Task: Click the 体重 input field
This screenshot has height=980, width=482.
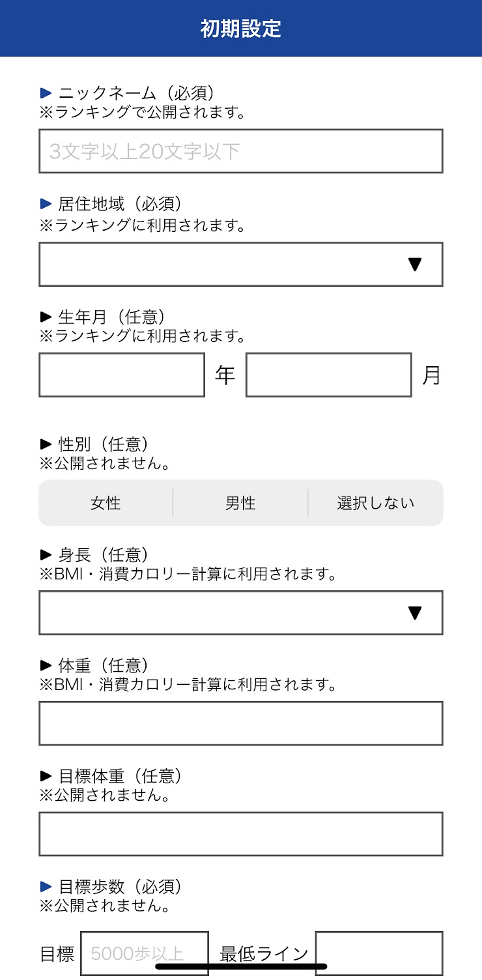Action: [241, 723]
